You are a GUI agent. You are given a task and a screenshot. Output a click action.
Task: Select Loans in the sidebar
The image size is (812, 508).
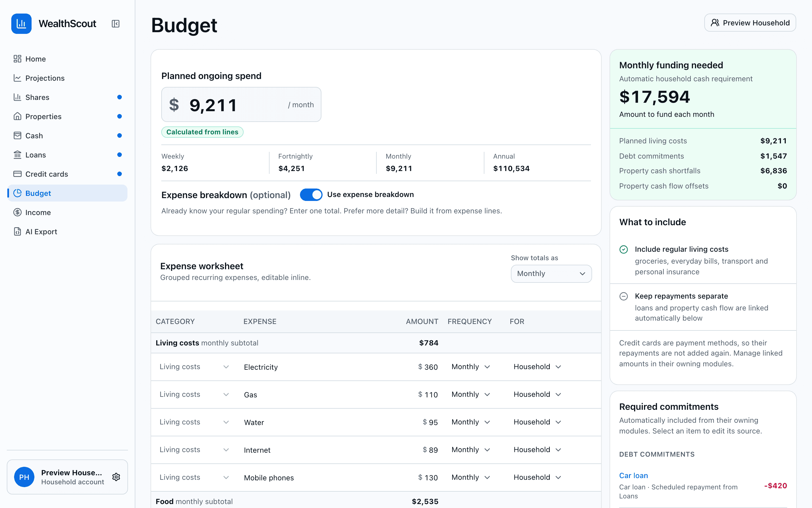click(67, 155)
